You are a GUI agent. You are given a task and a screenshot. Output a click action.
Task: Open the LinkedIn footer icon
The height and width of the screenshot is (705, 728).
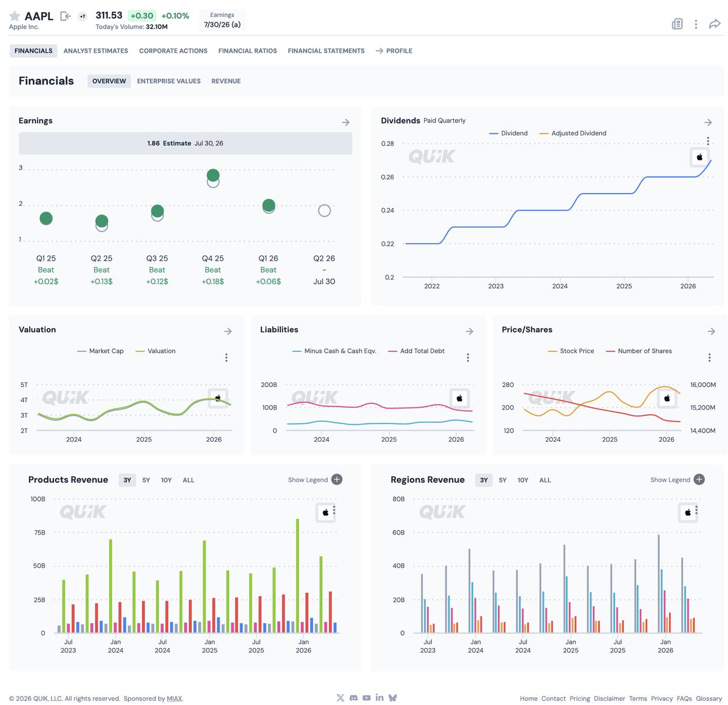(379, 698)
